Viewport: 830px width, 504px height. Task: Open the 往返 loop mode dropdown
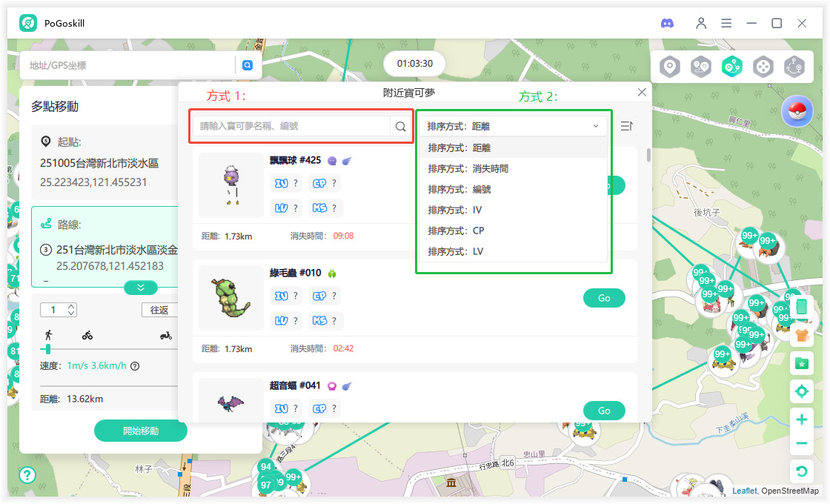[159, 310]
